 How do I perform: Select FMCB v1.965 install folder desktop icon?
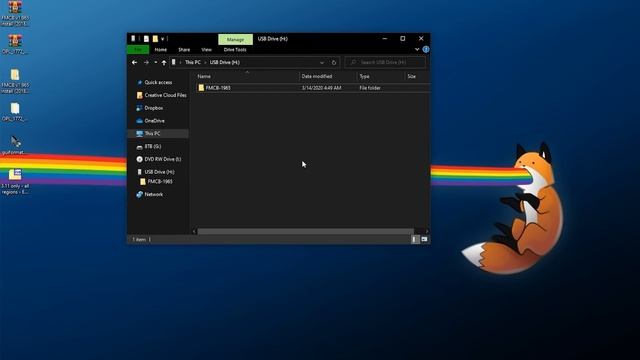pos(15,81)
